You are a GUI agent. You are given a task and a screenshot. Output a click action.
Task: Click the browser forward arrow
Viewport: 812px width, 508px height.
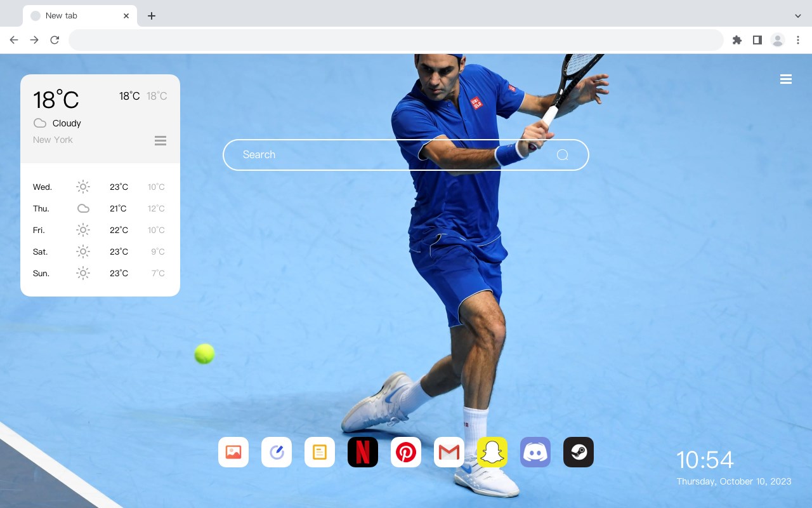tap(34, 40)
